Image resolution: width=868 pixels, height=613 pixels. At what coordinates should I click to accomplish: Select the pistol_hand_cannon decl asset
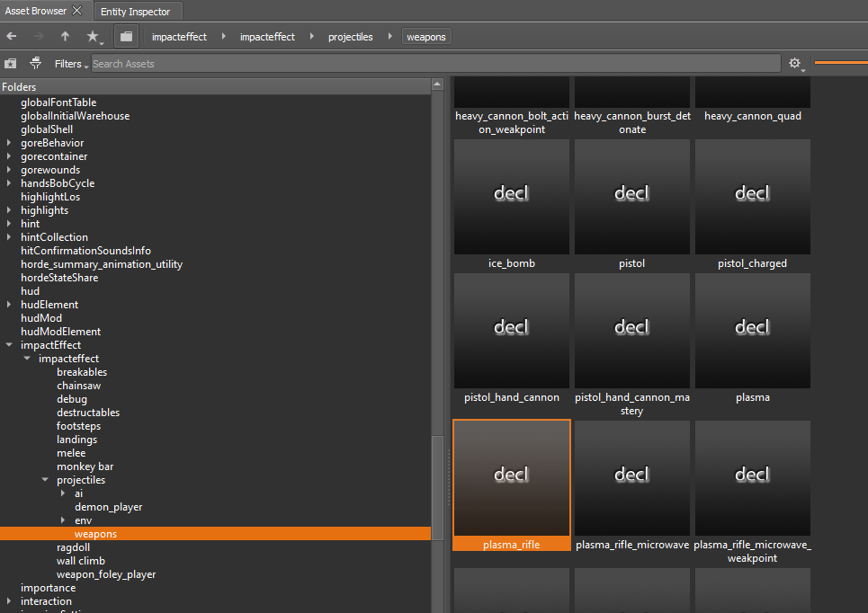[512, 339]
